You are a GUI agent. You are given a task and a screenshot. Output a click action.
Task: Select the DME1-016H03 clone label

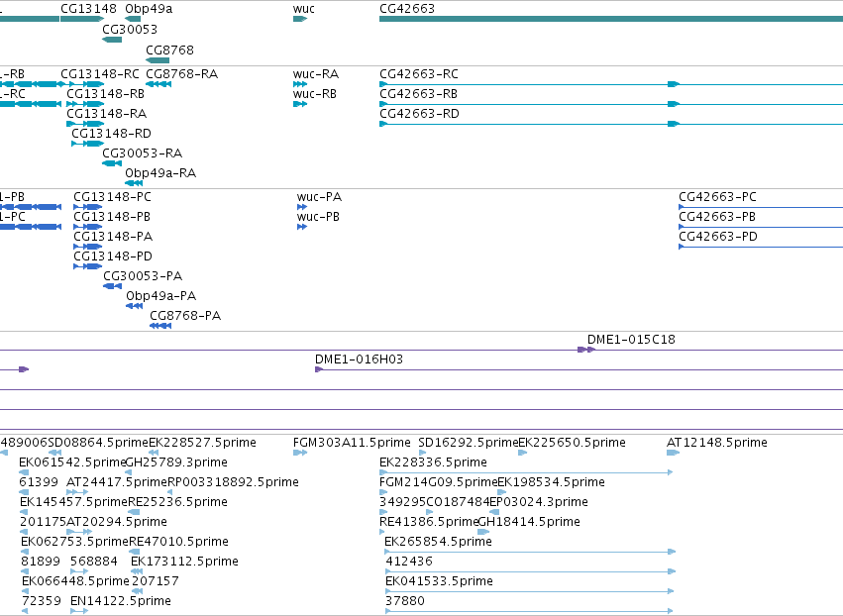[360, 359]
